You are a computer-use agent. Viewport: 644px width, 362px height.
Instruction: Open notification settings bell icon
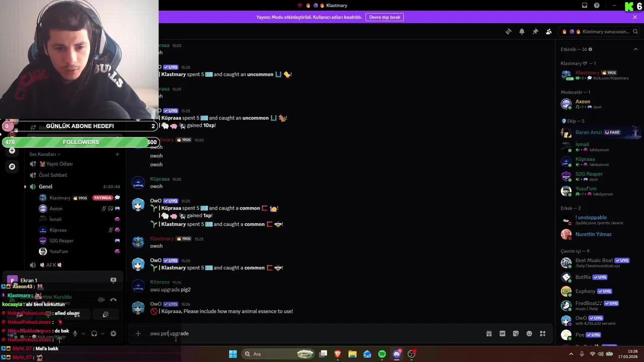[x=522, y=32]
